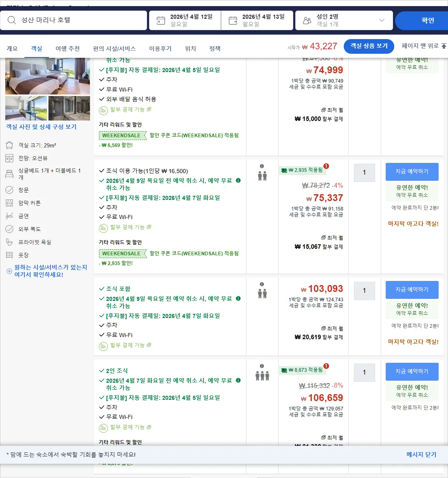Open the main twin-bed room photo
This screenshot has height=478, width=448.
coord(48,76)
